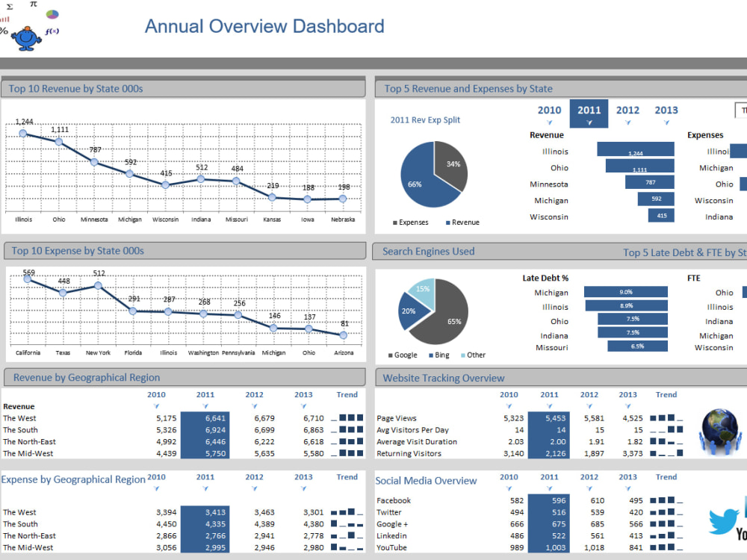Click the f(x) function icon
Viewport: 747px width, 560px height.
click(52, 32)
